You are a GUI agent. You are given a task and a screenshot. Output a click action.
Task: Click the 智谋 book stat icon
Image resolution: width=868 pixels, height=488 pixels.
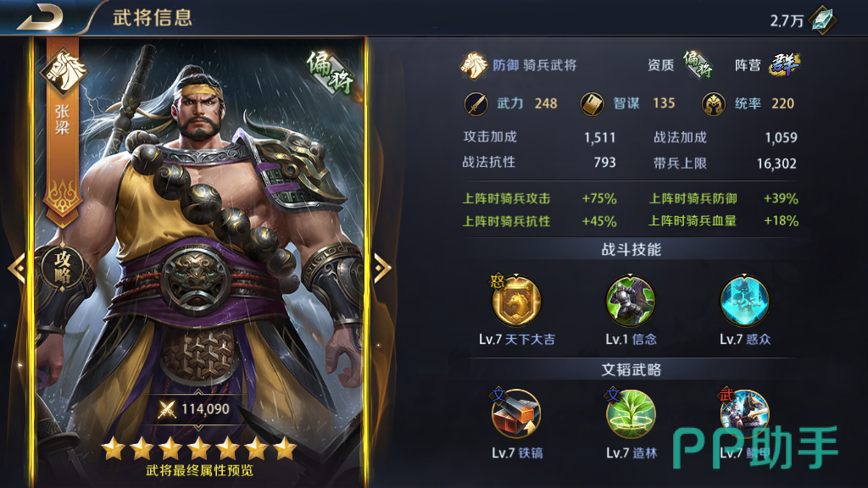pos(592,103)
